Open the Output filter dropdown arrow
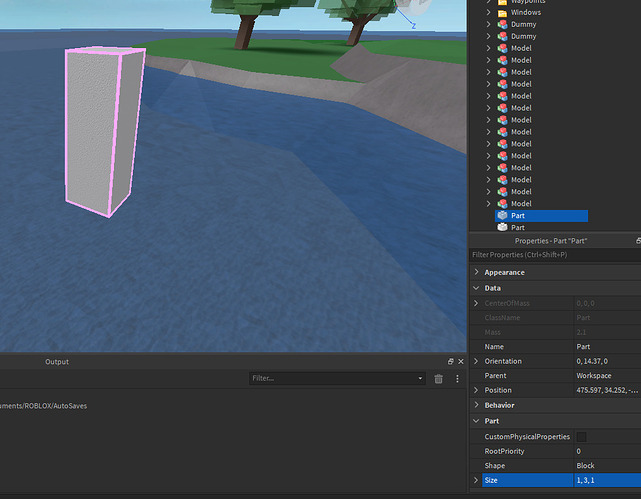This screenshot has height=499, width=641. click(x=420, y=378)
